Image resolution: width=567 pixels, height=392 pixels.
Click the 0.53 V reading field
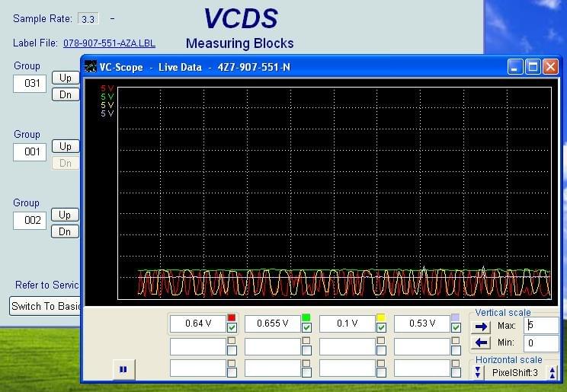coord(422,323)
